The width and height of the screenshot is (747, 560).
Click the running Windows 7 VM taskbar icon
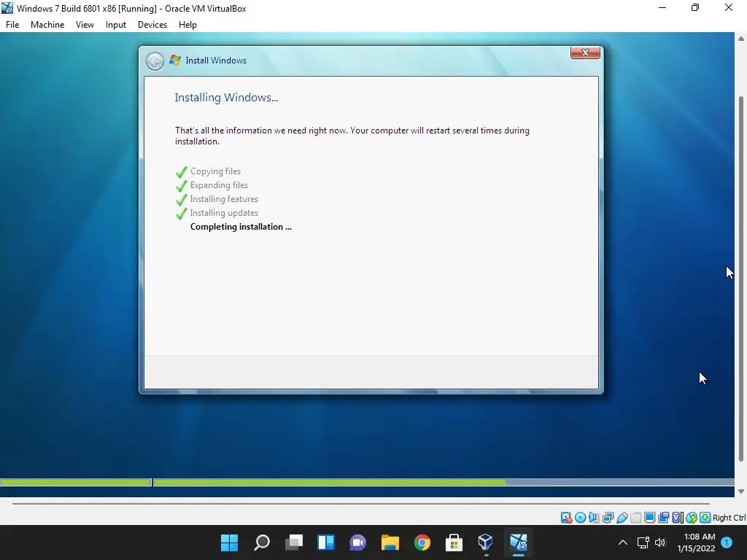pos(519,542)
